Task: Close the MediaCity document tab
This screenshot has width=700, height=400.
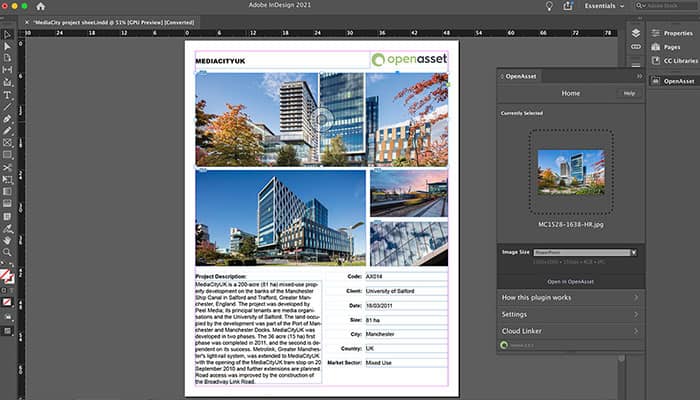Action: (27, 22)
